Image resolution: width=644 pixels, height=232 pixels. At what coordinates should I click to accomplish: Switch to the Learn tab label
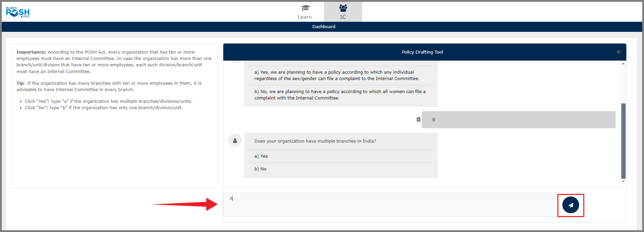(x=305, y=17)
